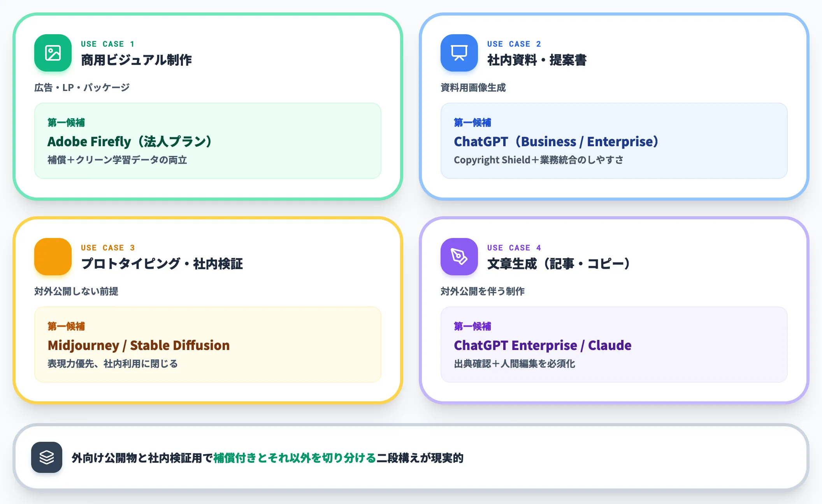822x504 pixels.
Task: Click the green image icon for Use Case 1
Action: [53, 53]
